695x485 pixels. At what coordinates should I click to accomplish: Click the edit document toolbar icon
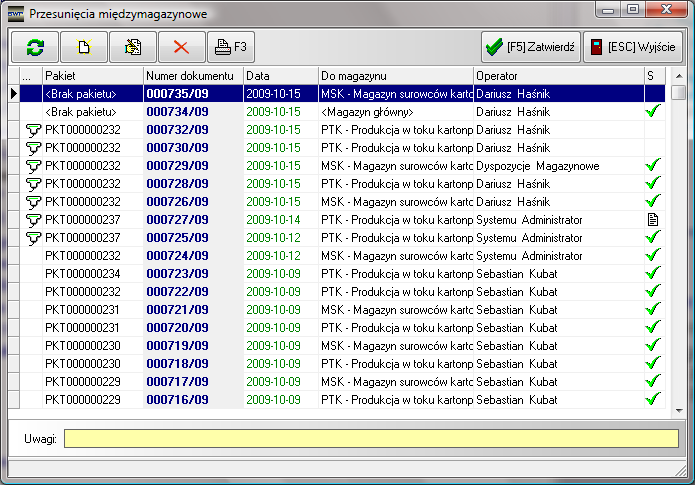(x=133, y=47)
